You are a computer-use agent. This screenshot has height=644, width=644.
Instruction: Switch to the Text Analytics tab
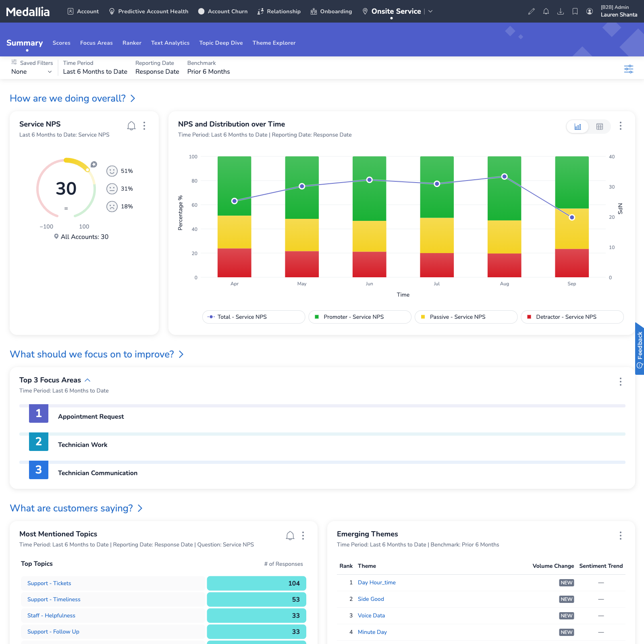pyautogui.click(x=170, y=43)
